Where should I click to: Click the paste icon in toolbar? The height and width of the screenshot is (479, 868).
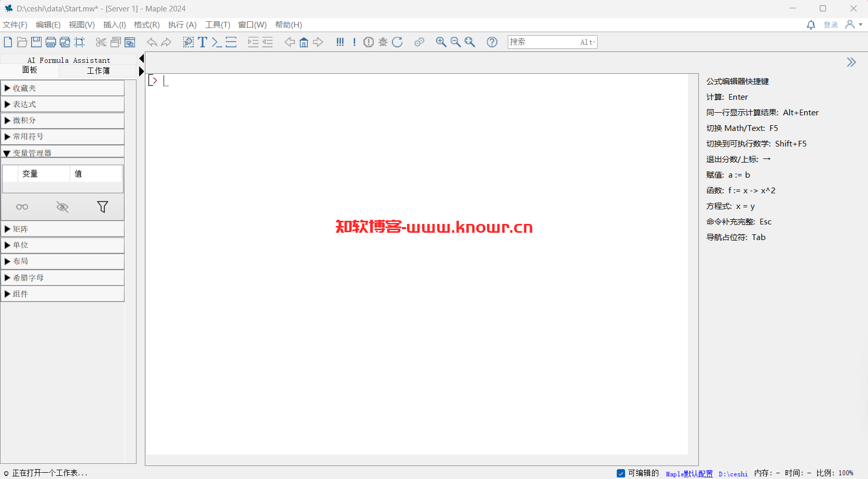tap(130, 42)
